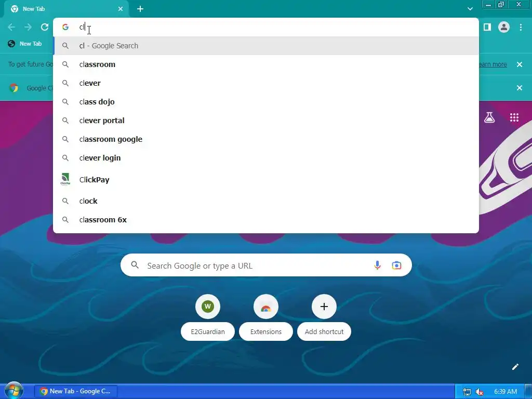Image resolution: width=532 pixels, height=399 pixels.
Task: Click the Google G icon in address bar
Action: [65, 27]
